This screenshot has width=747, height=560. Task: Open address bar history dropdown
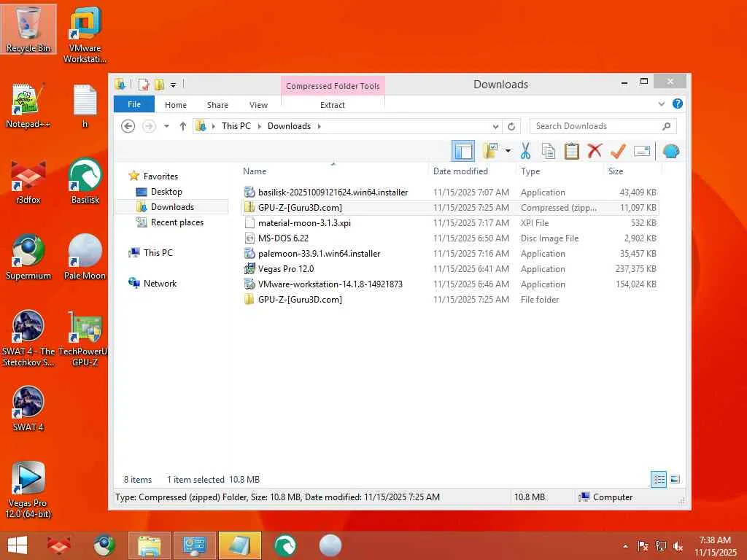(x=495, y=127)
